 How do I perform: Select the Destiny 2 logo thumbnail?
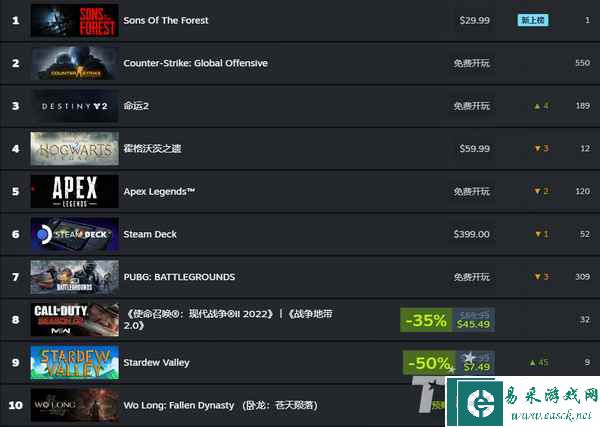pos(75,106)
